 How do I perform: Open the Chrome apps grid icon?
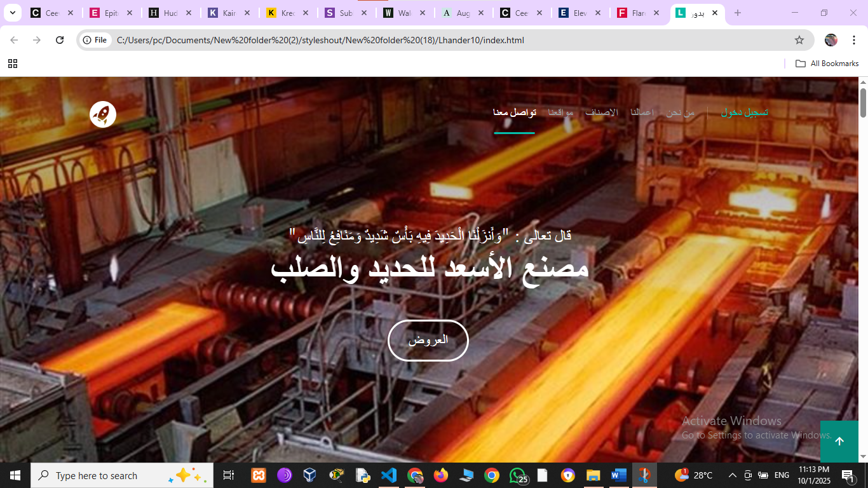pyautogui.click(x=12, y=64)
